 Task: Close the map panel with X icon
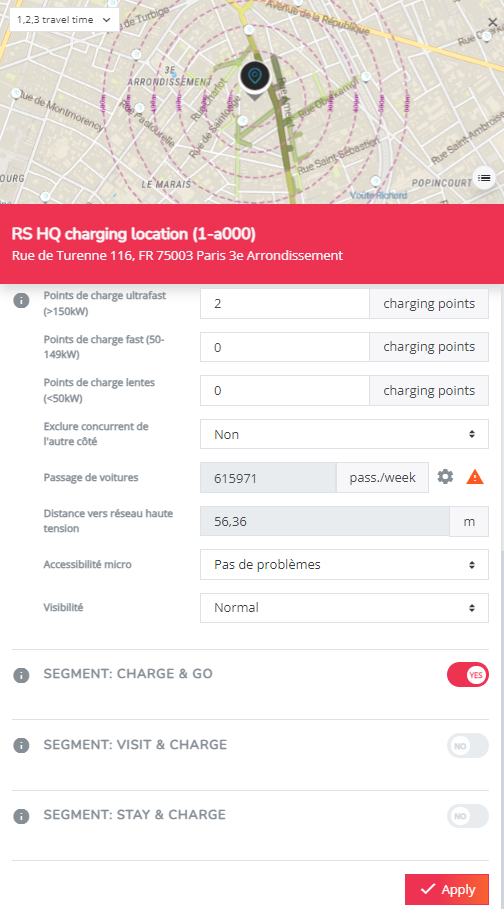492,23
